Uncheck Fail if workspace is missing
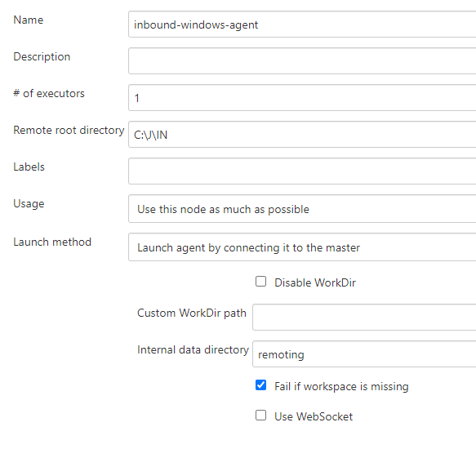 click(x=260, y=385)
